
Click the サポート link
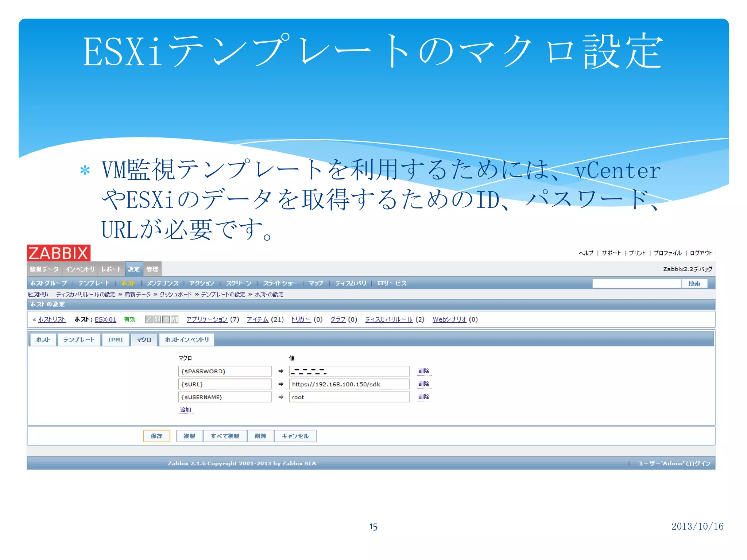coord(611,253)
